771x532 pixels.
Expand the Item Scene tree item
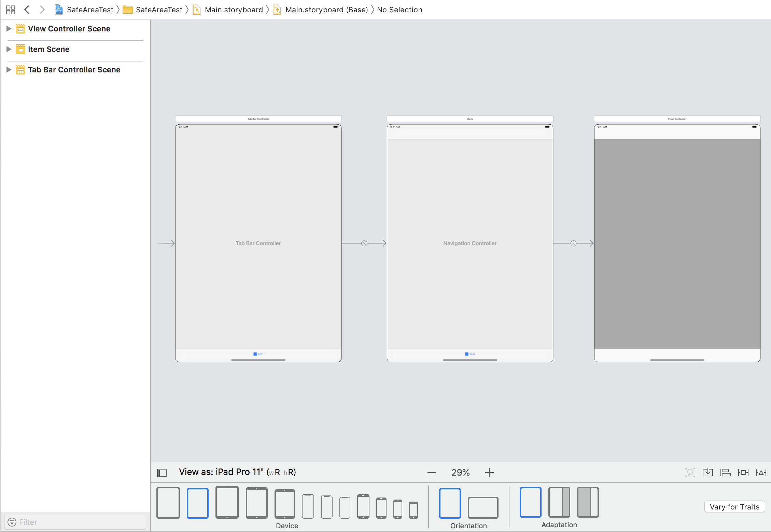8,49
